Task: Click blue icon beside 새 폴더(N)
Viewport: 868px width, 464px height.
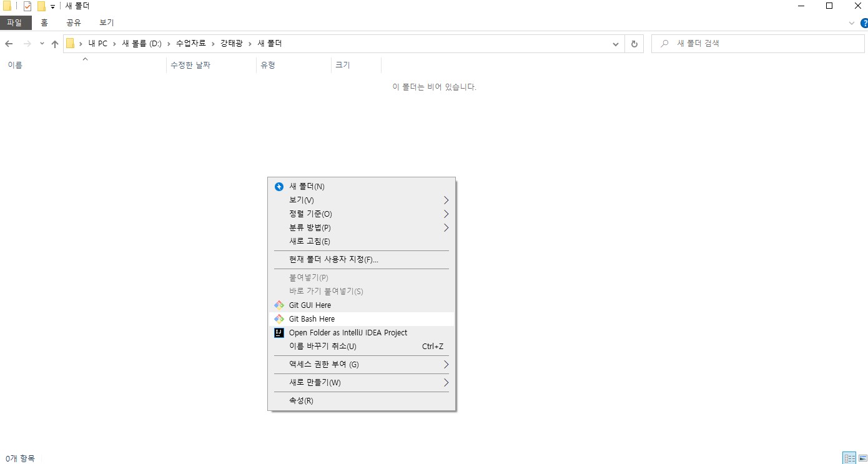Action: tap(279, 186)
